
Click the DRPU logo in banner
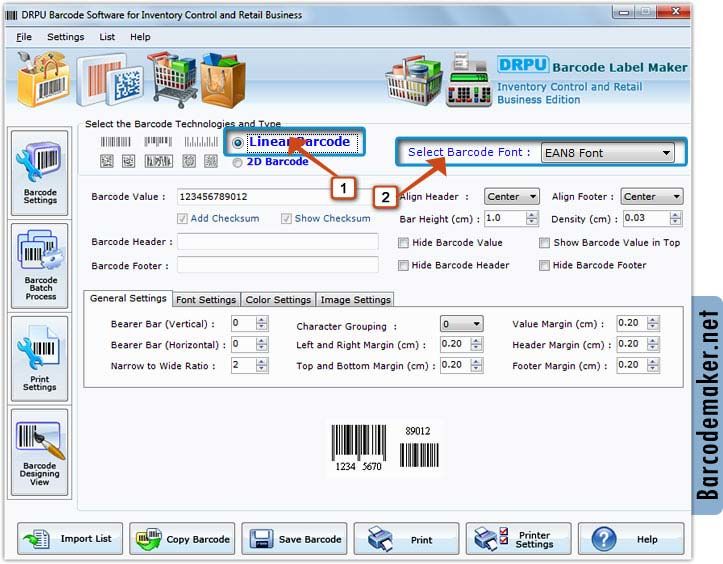point(522,65)
